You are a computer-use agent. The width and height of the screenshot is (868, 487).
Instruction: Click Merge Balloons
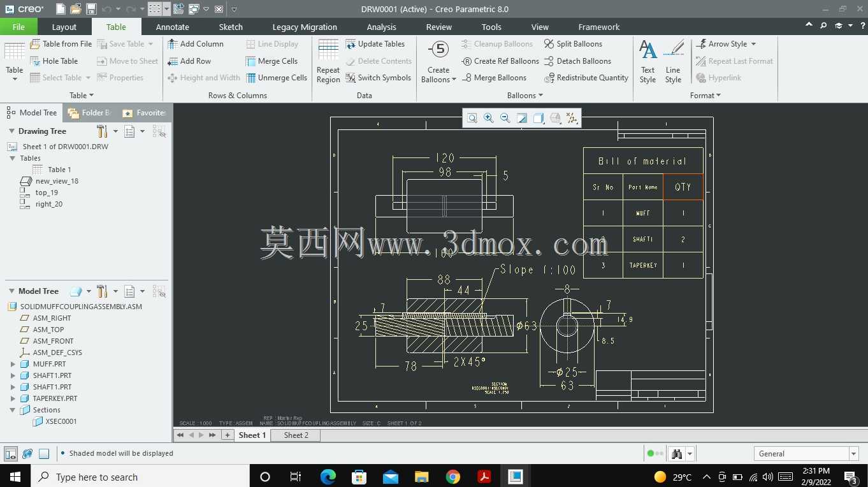[x=494, y=78]
